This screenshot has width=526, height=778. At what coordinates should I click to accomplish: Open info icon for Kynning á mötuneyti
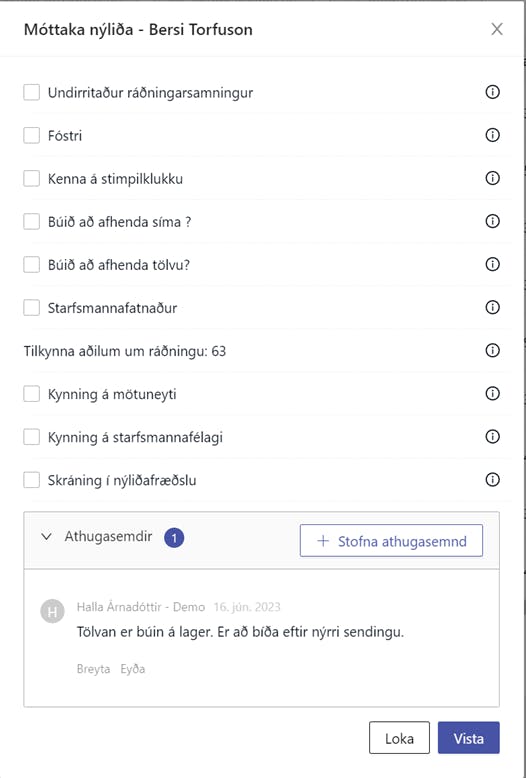tap(492, 394)
